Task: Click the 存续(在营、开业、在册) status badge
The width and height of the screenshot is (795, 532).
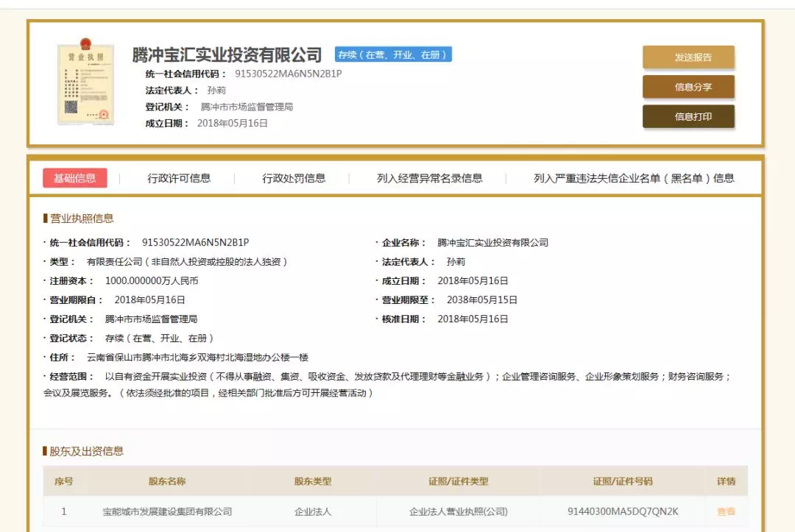Action: click(x=393, y=54)
